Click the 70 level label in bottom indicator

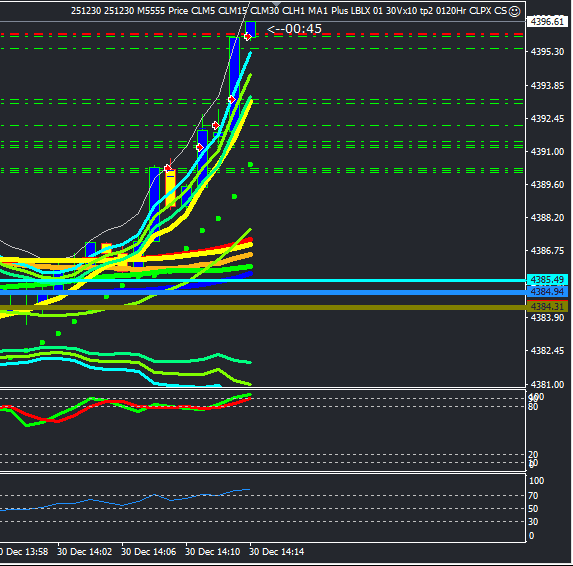pyautogui.click(x=533, y=496)
